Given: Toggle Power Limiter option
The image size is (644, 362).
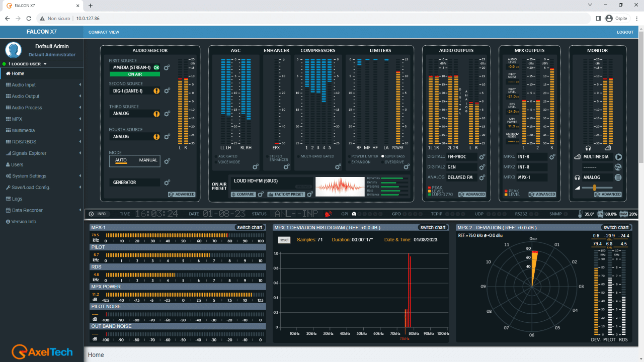Looking at the screenshot, I should pyautogui.click(x=363, y=156).
